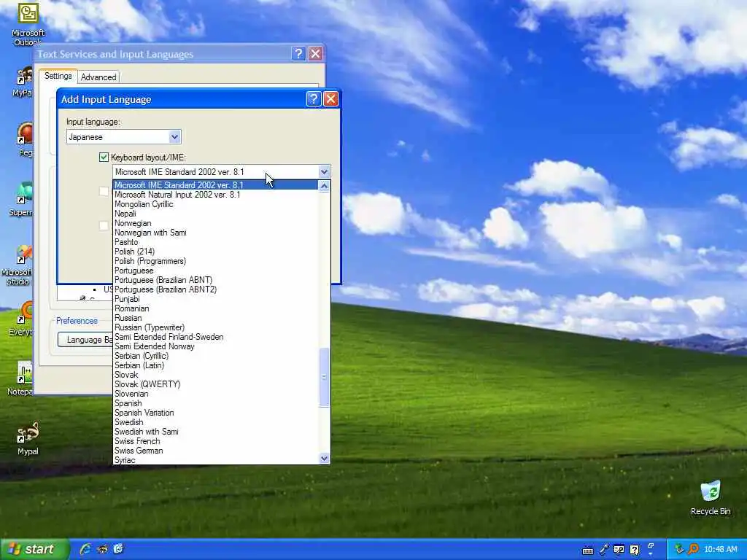Image resolution: width=747 pixels, height=560 pixels.
Task: Switch to the Advanced tab
Action: coord(98,77)
